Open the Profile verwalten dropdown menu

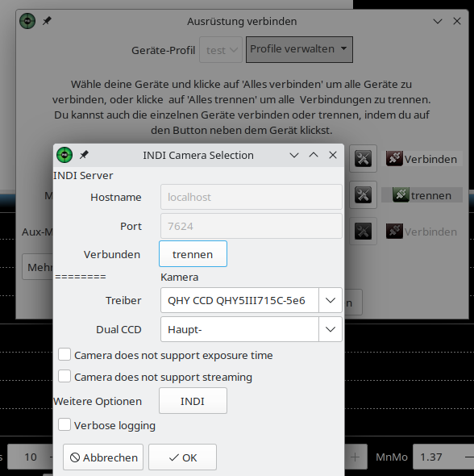pyautogui.click(x=299, y=49)
